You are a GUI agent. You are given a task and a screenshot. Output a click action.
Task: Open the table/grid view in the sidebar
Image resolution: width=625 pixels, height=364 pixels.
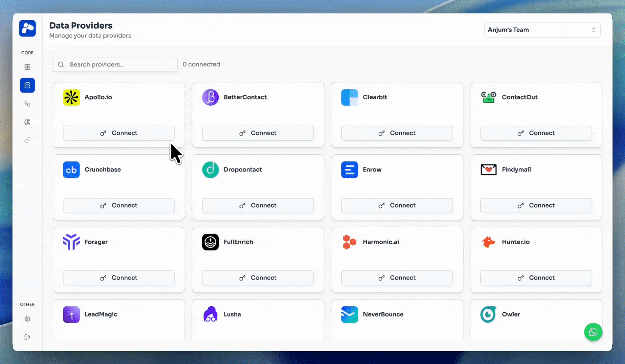[27, 67]
